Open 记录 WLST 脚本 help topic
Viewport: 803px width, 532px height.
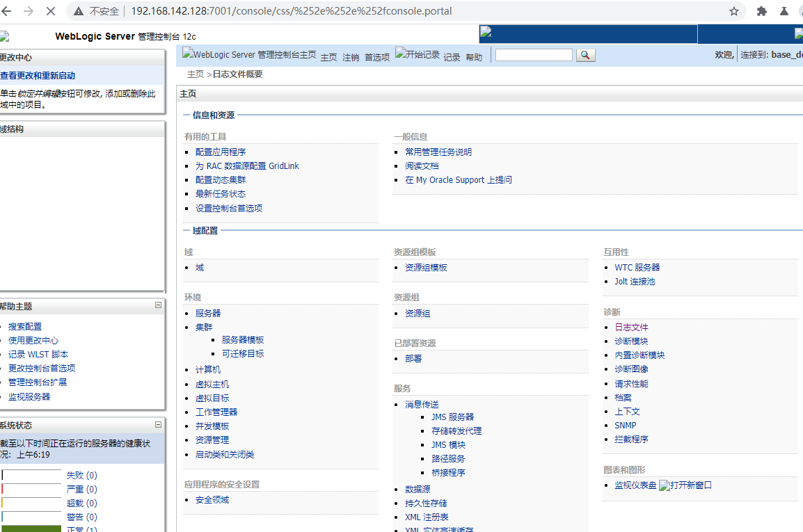pyautogui.click(x=38, y=355)
